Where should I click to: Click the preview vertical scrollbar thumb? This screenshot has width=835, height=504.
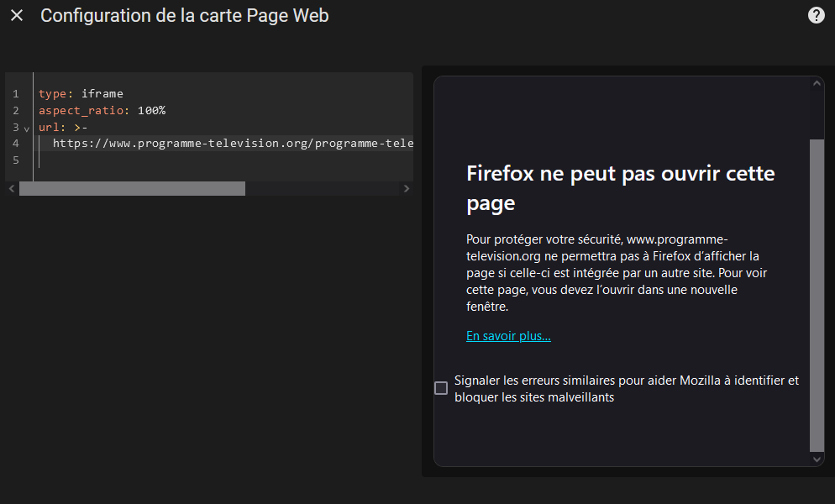(x=817, y=296)
